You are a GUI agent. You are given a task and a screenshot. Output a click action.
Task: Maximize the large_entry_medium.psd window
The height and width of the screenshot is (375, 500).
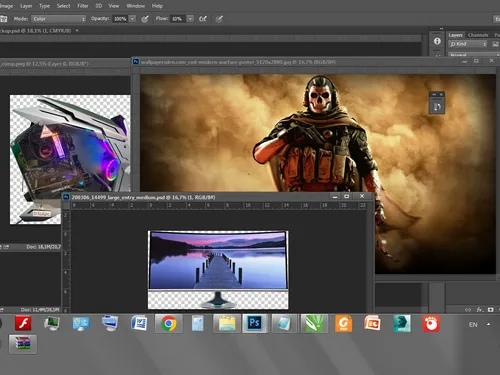tap(347, 196)
